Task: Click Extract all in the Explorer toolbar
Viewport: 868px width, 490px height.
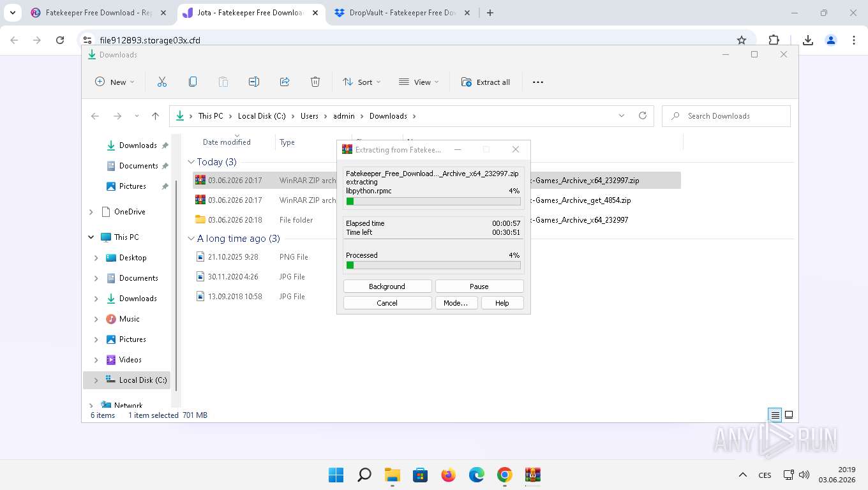Action: pos(486,82)
